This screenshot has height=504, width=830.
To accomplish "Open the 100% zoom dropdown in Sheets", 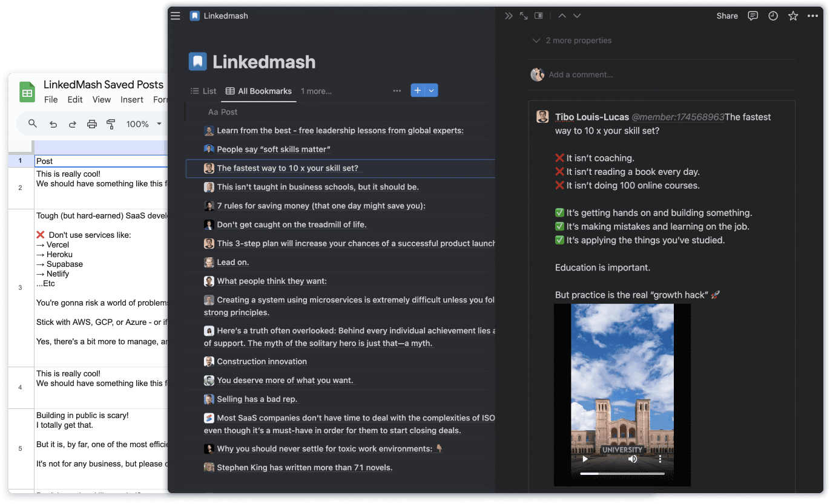I will 143,124.
